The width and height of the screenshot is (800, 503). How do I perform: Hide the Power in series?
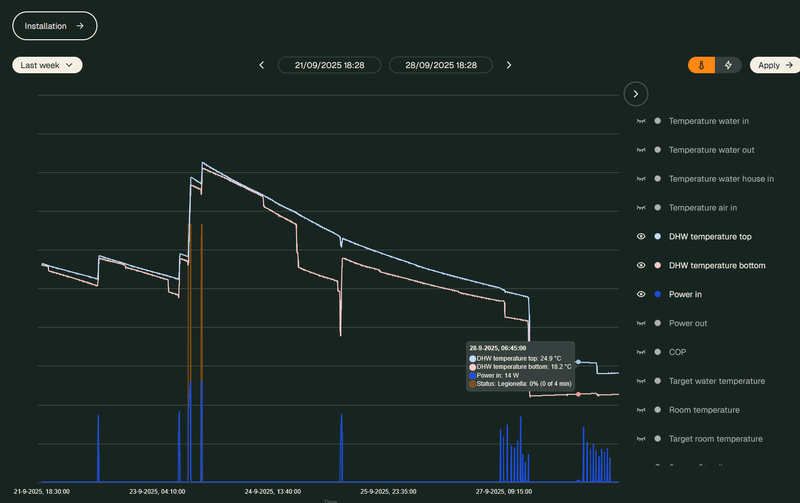(x=641, y=294)
